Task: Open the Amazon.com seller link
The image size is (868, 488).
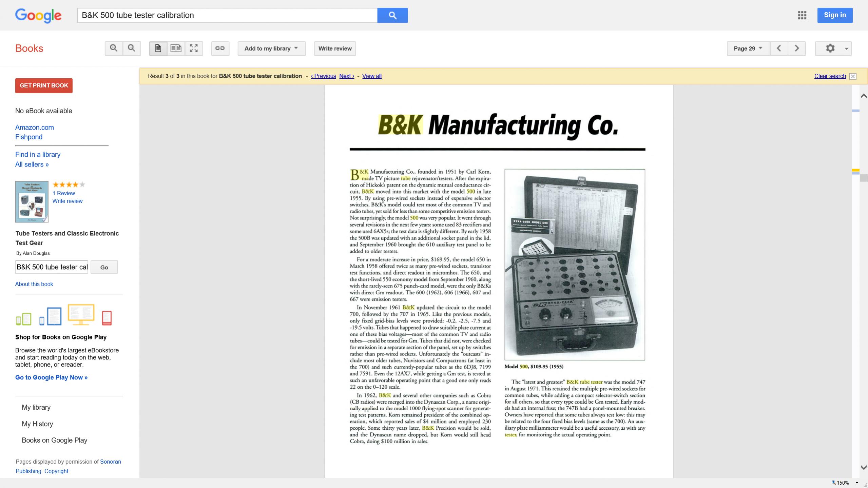Action: coord(35,128)
